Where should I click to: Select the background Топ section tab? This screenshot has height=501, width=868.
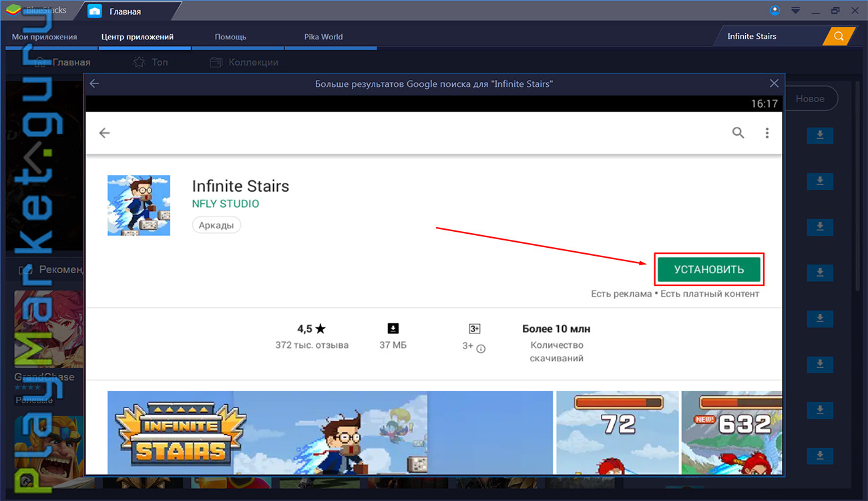(x=150, y=62)
